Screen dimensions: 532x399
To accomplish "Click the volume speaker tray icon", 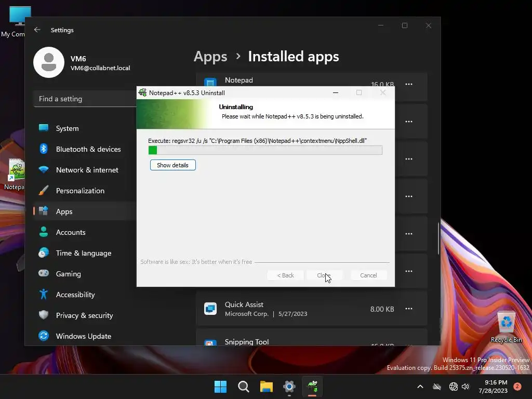I will point(465,387).
